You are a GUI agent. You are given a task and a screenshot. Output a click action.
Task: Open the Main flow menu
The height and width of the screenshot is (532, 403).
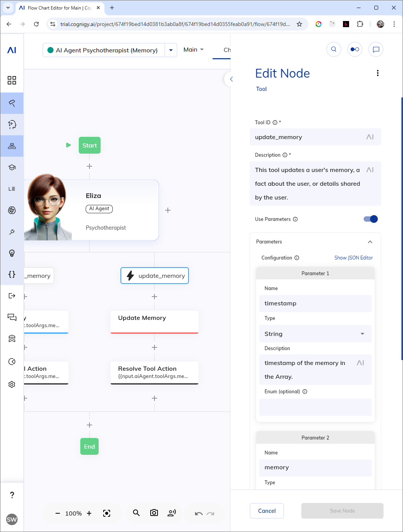(193, 50)
